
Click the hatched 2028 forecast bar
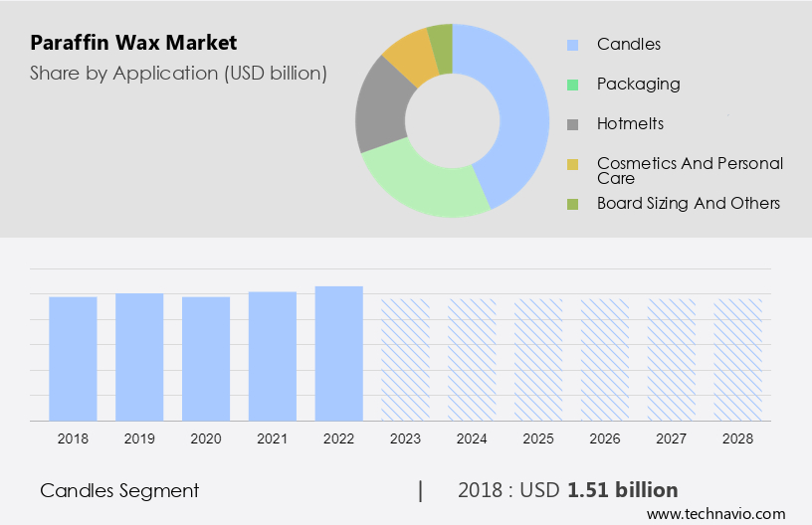[737, 359]
